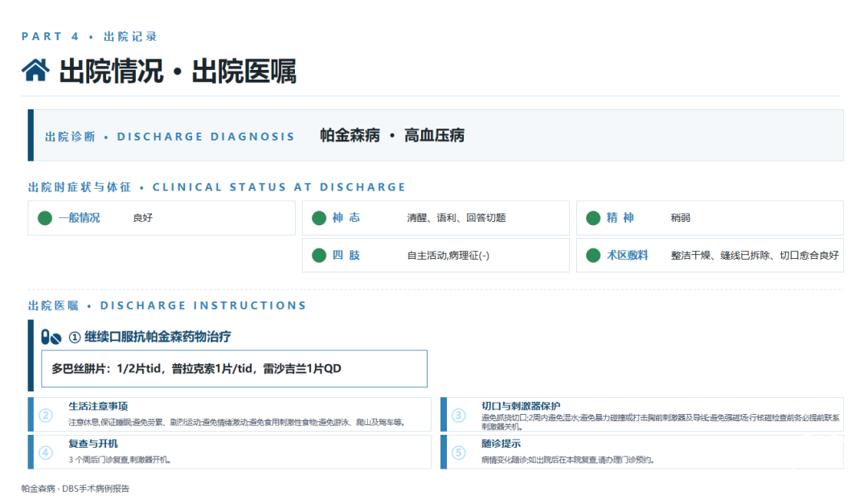868x504 pixels.
Task: Select the medication box starting 多巴丝肼片
Action: tap(234, 368)
